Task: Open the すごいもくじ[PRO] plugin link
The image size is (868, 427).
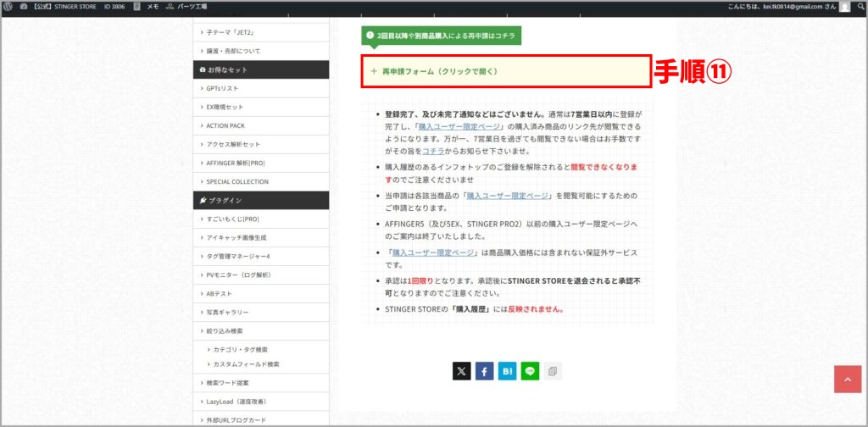Action: pos(233,219)
